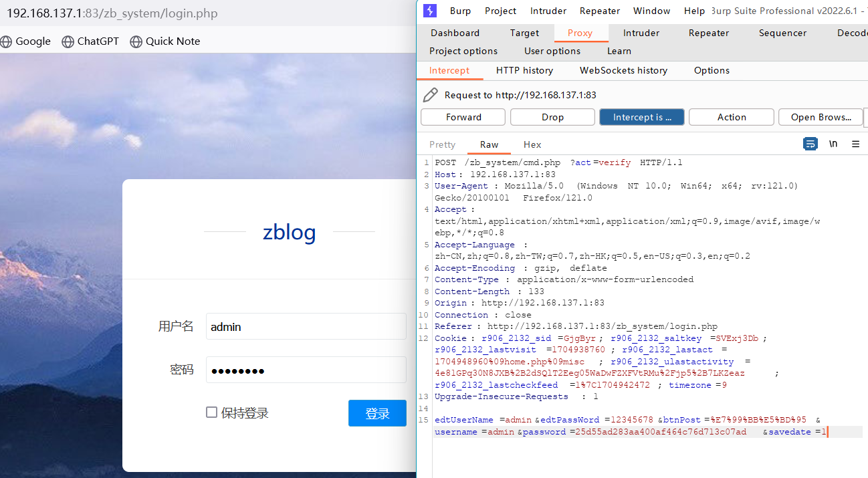Open the HTTP history sub-tab
868x478 pixels.
coord(524,70)
